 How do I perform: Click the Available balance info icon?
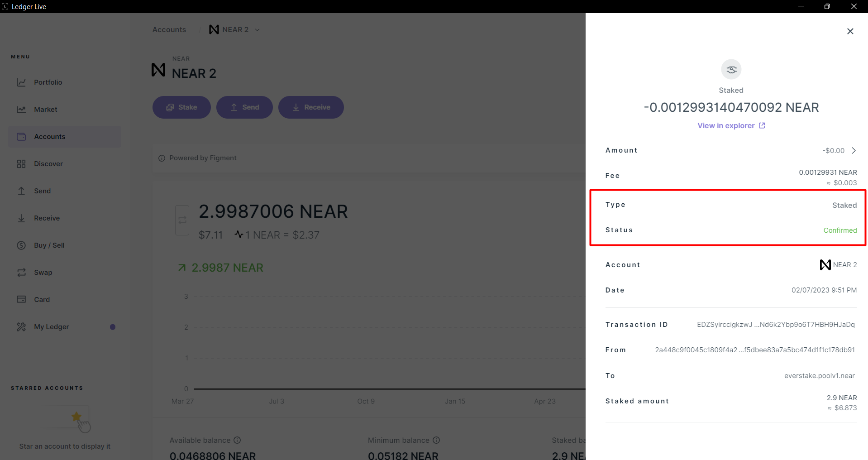(x=238, y=440)
